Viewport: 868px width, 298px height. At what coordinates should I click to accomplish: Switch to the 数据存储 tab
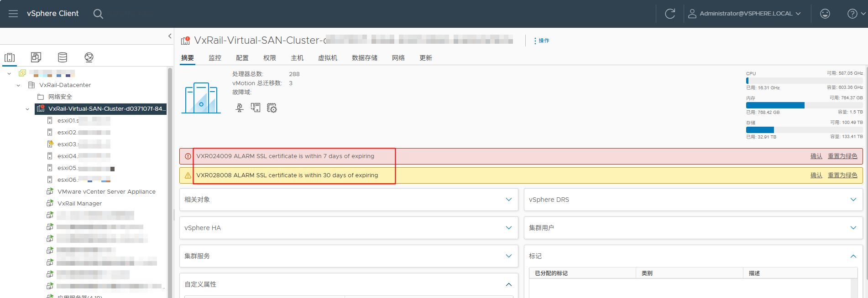tap(365, 58)
